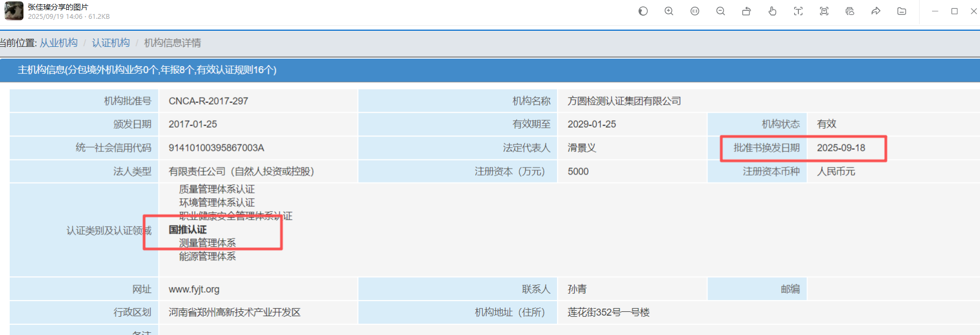The width and height of the screenshot is (980, 335).
Task: Open the 从业机构 breadcrumb link
Action: point(59,43)
